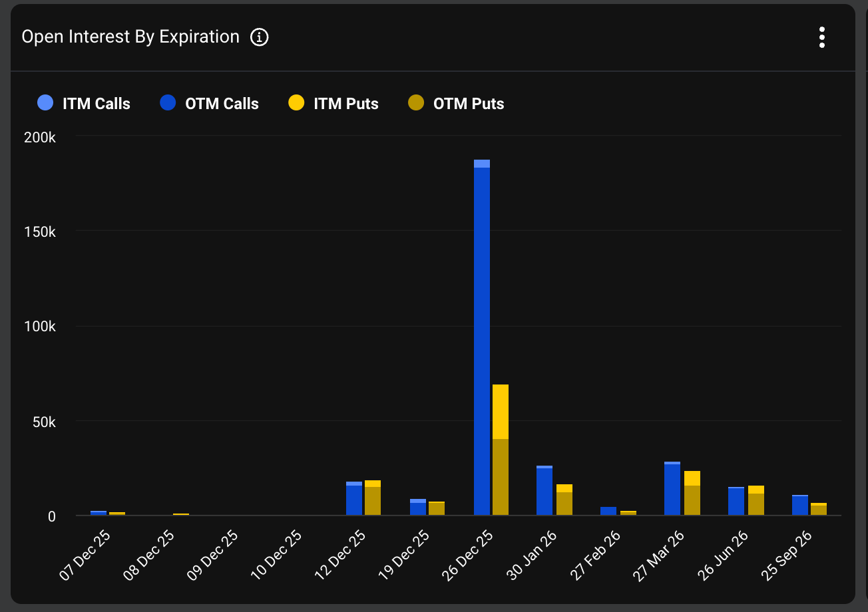Viewport: 868px width, 612px height.
Task: Click the ITM Calls light blue legend dot
Action: [45, 103]
